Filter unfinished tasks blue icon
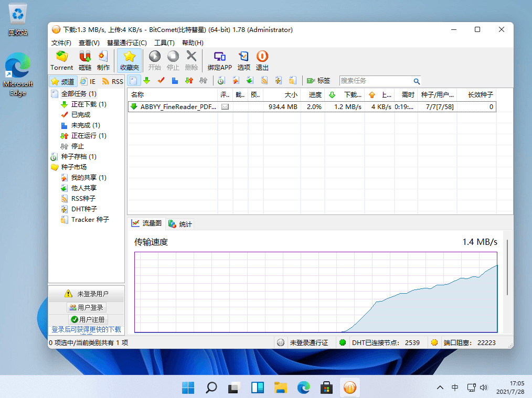Screen dimensions: 532x398 tap(175, 81)
